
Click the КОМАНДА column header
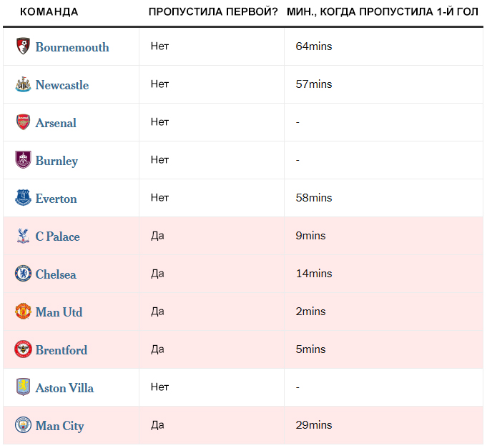click(49, 11)
